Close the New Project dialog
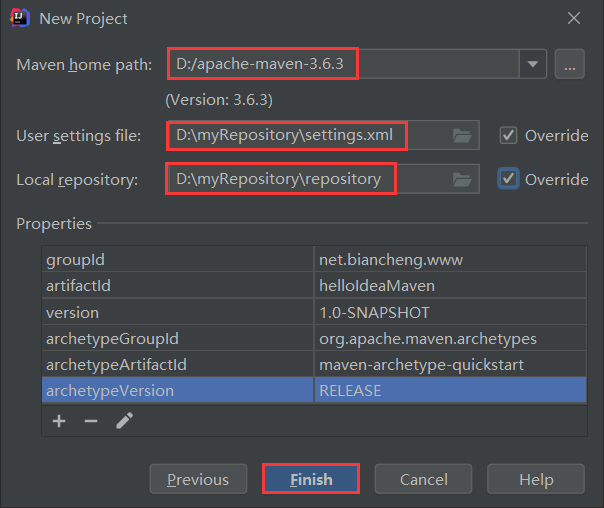This screenshot has height=508, width=604. click(x=574, y=18)
